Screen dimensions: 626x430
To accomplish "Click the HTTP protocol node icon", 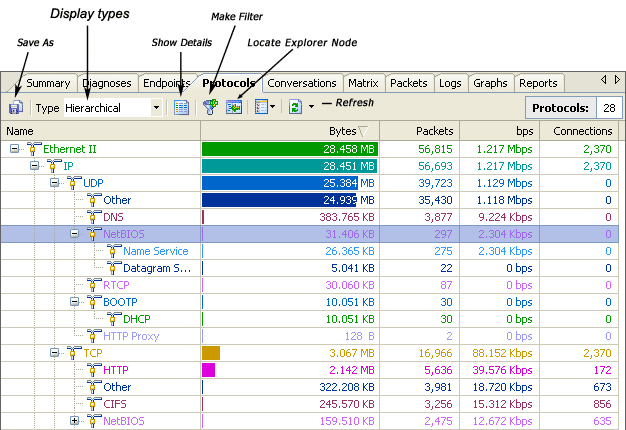I will 94,370.
